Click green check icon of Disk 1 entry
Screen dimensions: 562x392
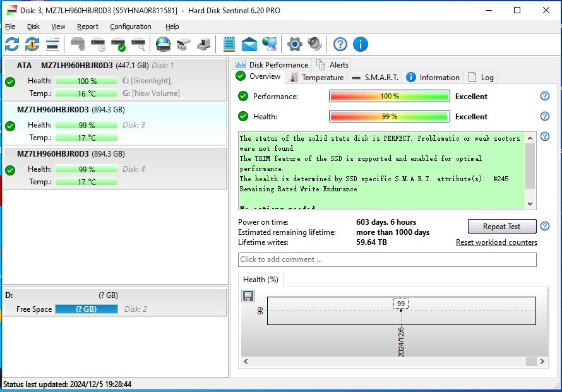point(10,82)
